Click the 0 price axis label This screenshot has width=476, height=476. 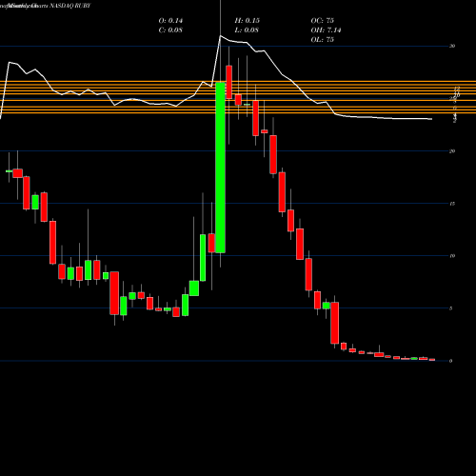tap(451, 361)
